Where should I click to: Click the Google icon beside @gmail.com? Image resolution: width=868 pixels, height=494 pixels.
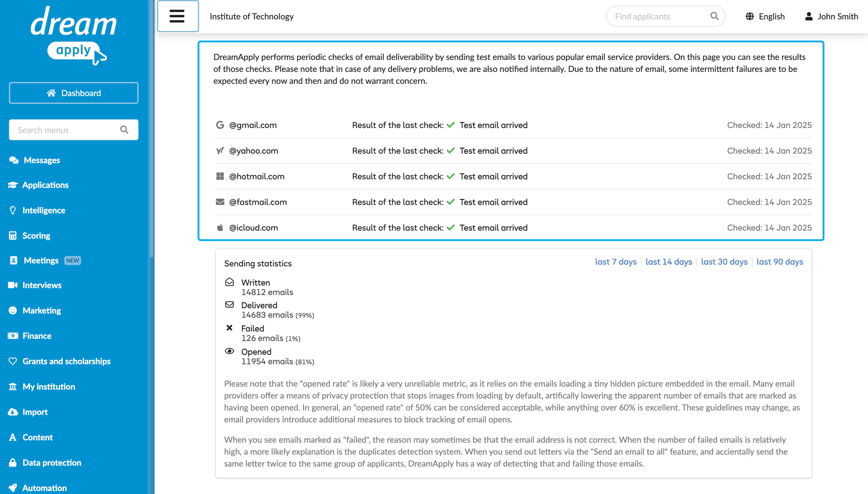220,125
